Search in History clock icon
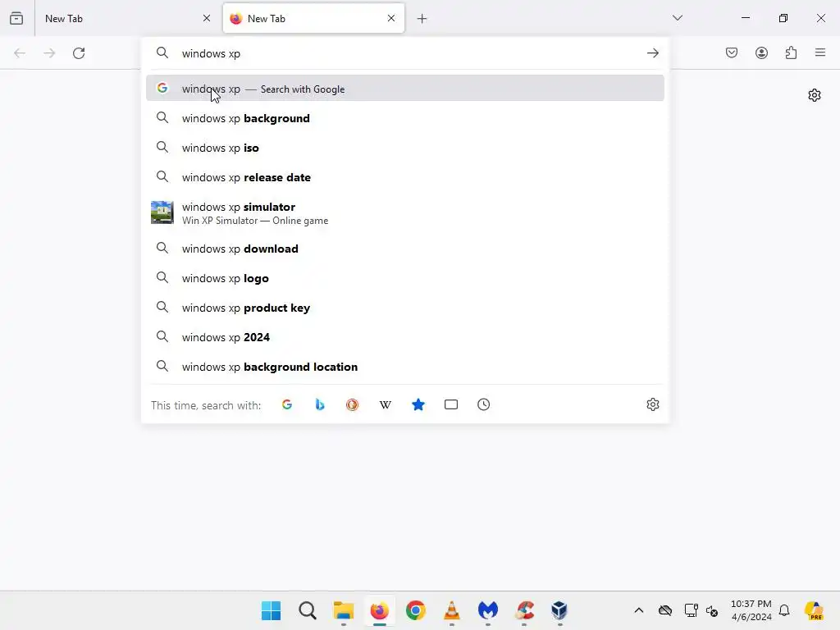Screen dimensions: 840x630 click(x=484, y=404)
